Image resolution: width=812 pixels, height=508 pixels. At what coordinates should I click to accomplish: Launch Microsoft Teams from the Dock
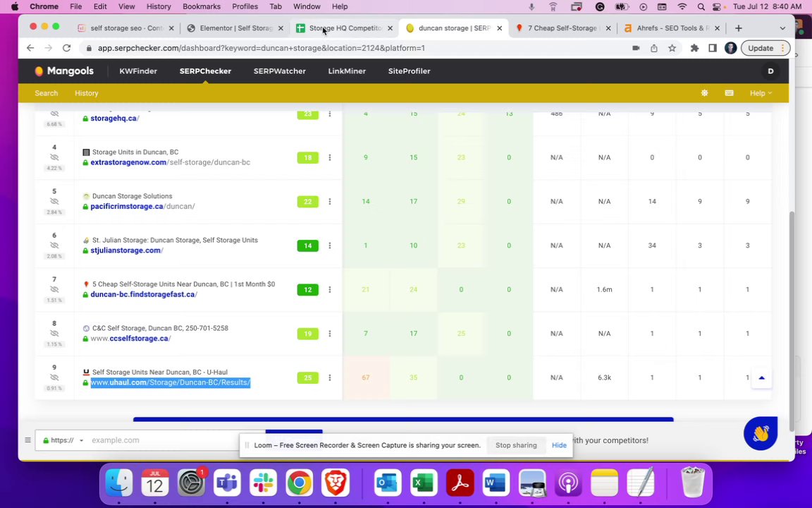point(227,484)
